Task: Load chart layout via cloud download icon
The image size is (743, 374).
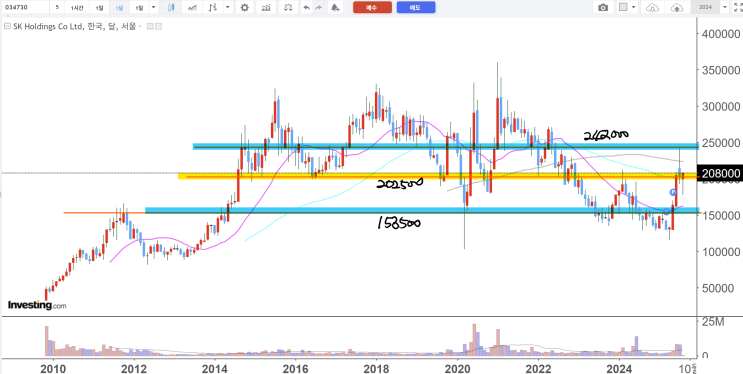Action: tap(653, 7)
